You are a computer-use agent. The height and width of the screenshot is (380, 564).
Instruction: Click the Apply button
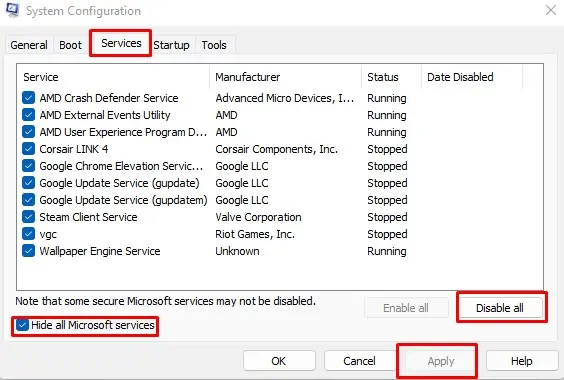tap(441, 361)
